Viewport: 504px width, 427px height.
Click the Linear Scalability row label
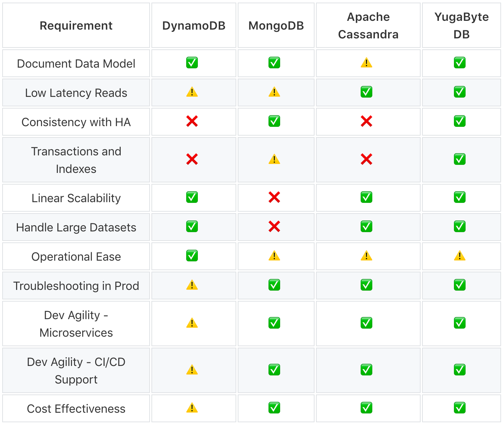[76, 198]
